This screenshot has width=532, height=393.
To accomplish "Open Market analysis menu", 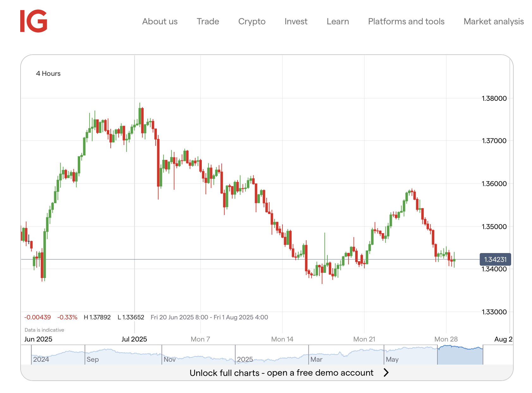I will (494, 21).
